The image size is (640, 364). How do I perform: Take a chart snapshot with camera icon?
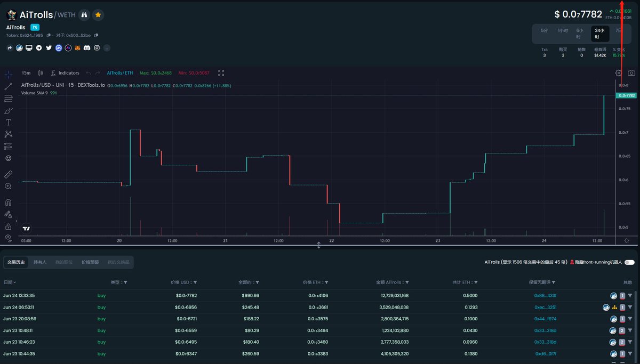[631, 73]
